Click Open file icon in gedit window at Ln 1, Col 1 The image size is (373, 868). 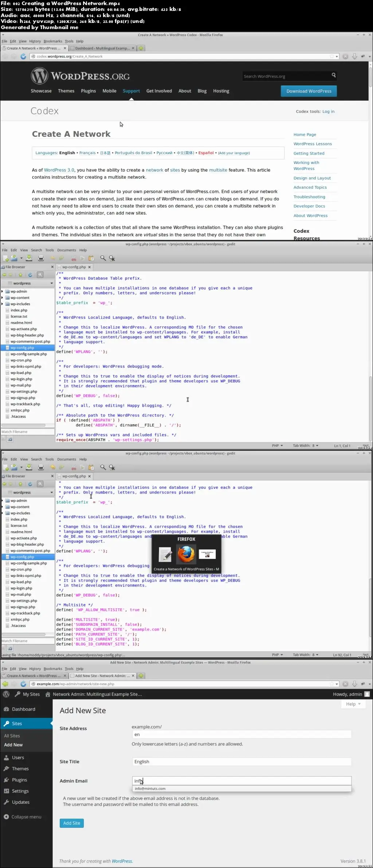pos(14,258)
